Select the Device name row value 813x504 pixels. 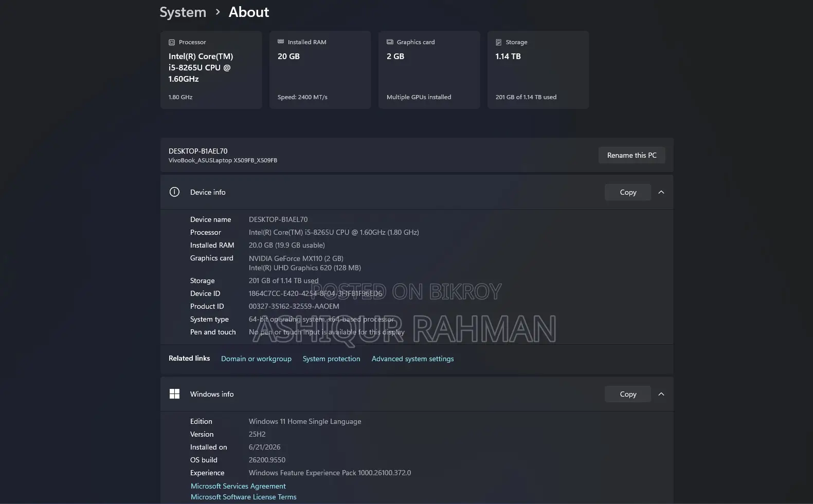(278, 219)
